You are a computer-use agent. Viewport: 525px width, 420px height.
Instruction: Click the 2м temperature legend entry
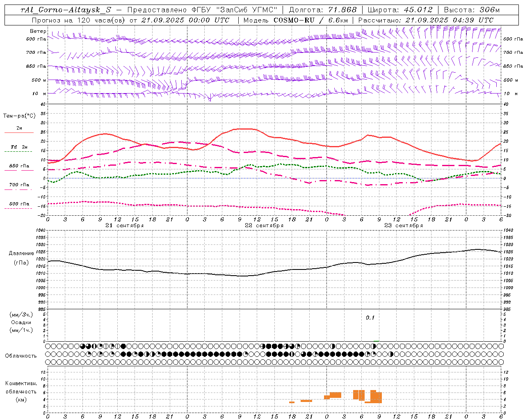(x=19, y=128)
